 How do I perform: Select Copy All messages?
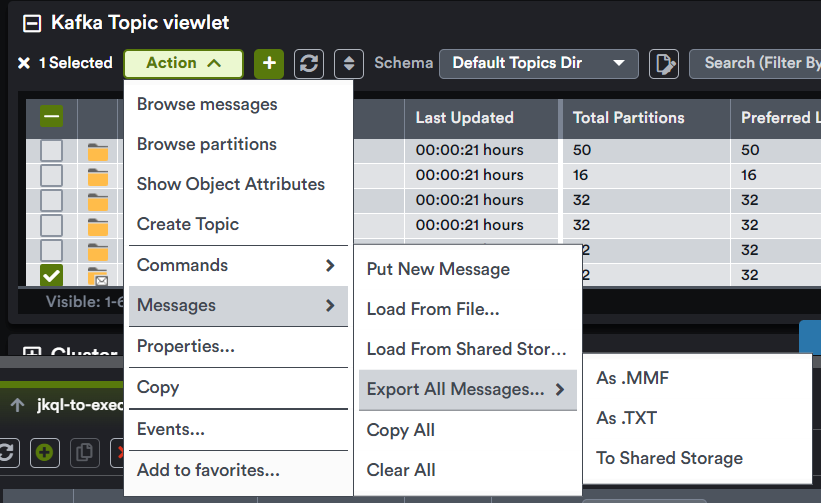[x=468, y=430]
